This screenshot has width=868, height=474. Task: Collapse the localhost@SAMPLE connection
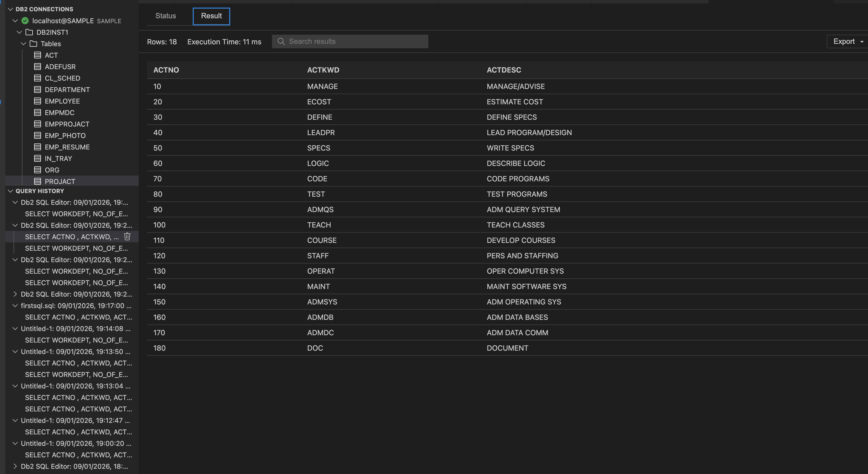[x=15, y=21]
